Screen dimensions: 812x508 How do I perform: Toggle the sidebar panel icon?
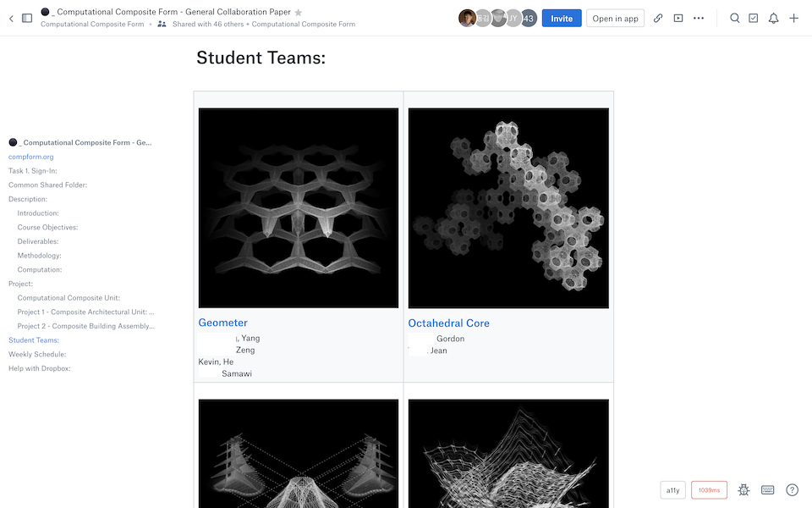tap(27, 18)
